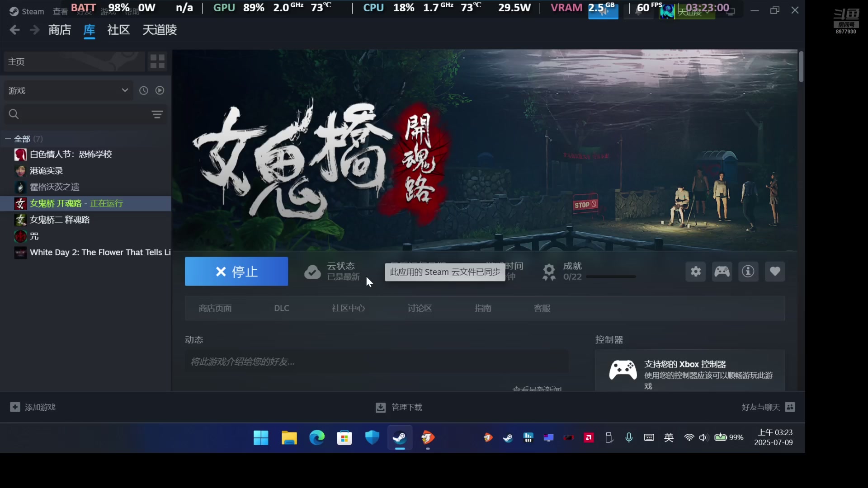Click the Steam taskbar icon
Screen dimensions: 868x488
(x=400, y=437)
